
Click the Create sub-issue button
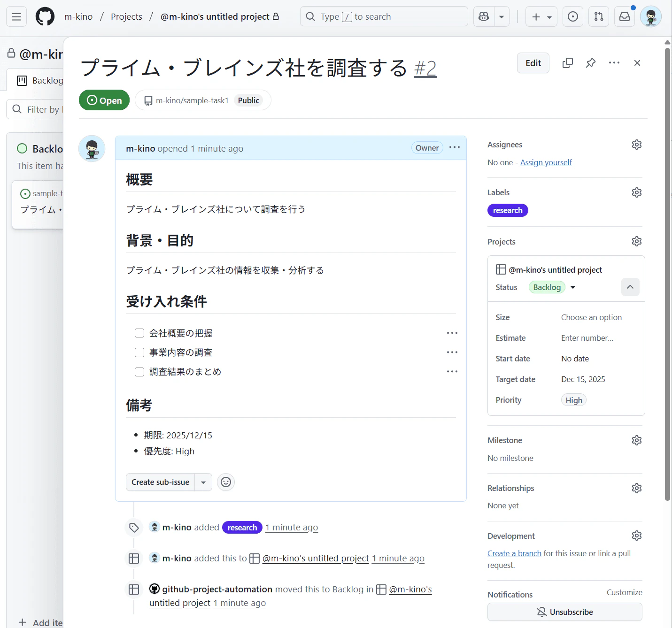pyautogui.click(x=160, y=482)
